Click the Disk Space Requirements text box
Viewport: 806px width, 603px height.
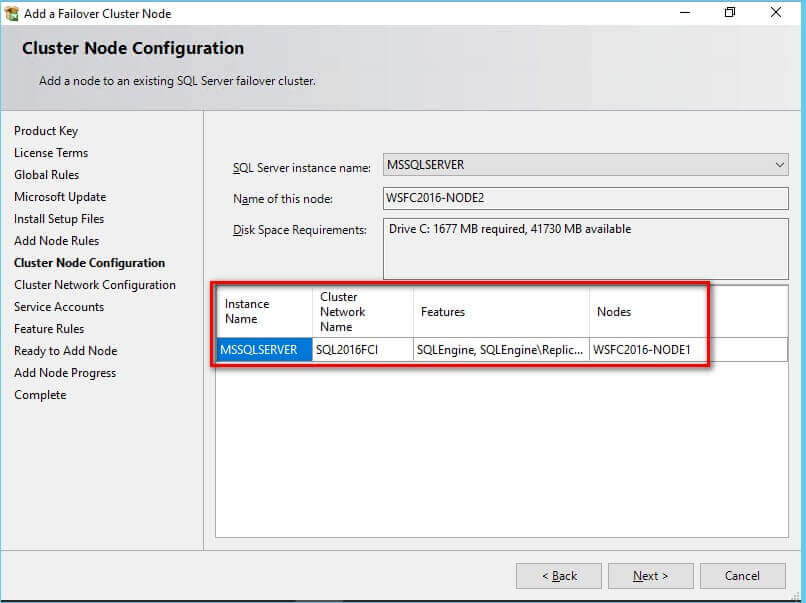[585, 249]
